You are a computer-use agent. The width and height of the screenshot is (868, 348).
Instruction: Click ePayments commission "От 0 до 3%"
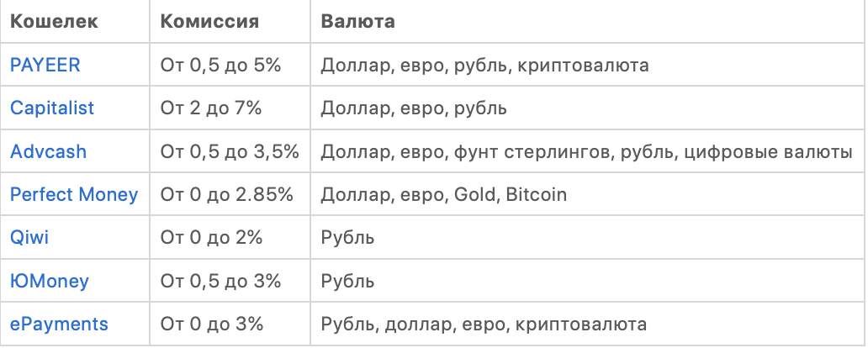[x=212, y=324]
